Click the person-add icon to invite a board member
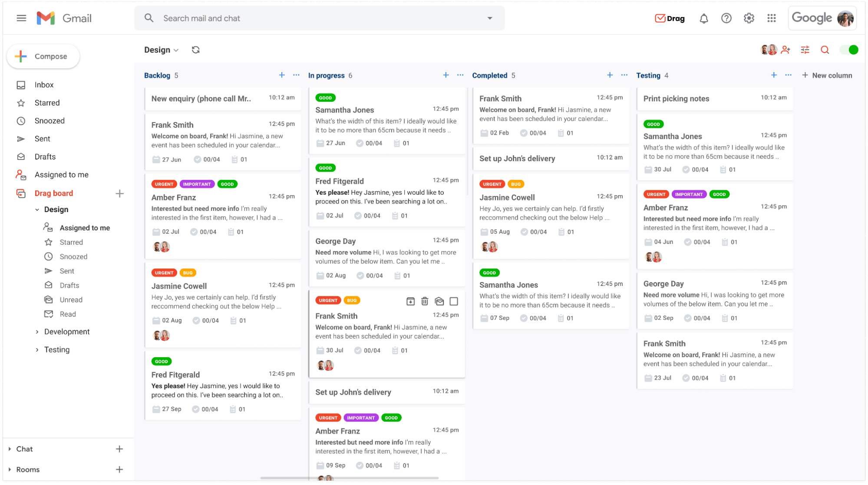The image size is (868, 485). pyautogui.click(x=785, y=50)
